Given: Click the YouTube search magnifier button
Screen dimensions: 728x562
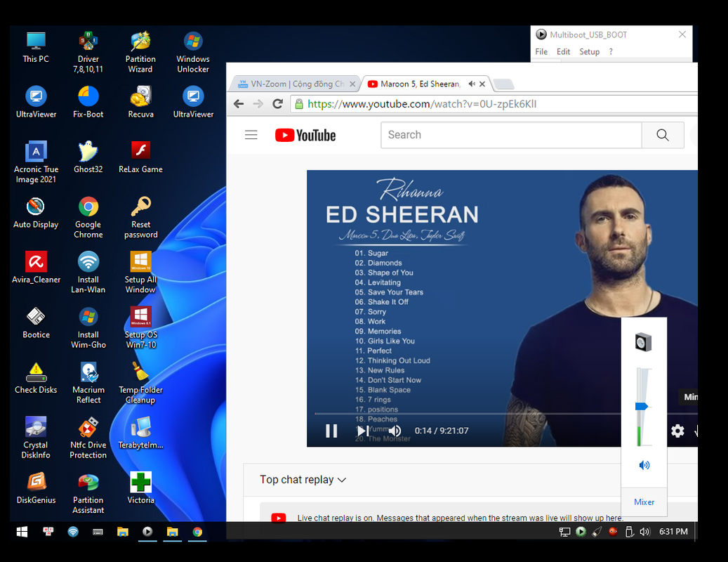Looking at the screenshot, I should coord(663,135).
